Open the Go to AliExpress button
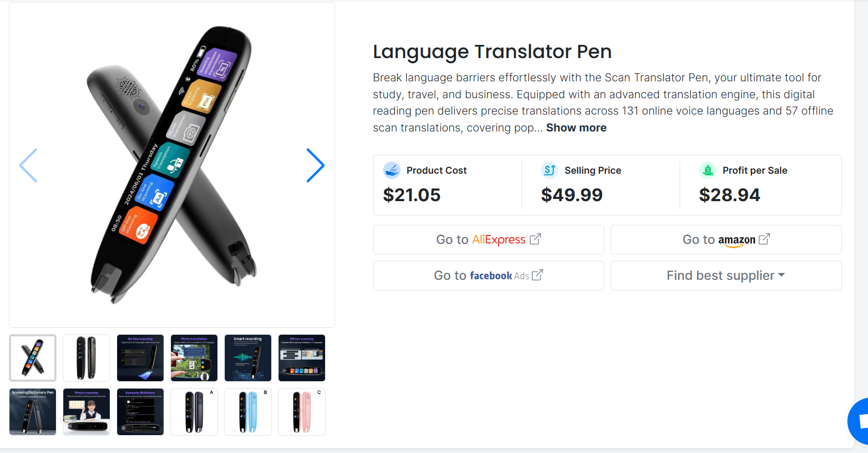Image resolution: width=868 pixels, height=453 pixels. pyautogui.click(x=489, y=240)
